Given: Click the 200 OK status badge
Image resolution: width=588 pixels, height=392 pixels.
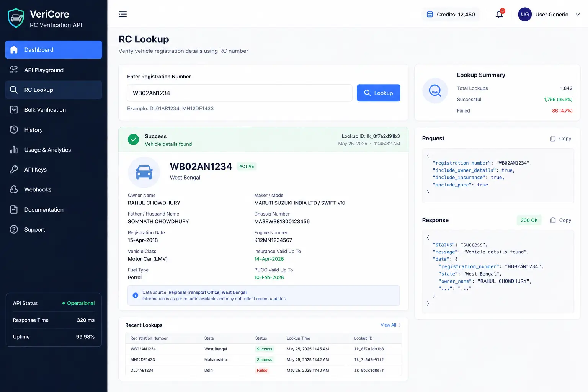Looking at the screenshot, I should (x=529, y=220).
